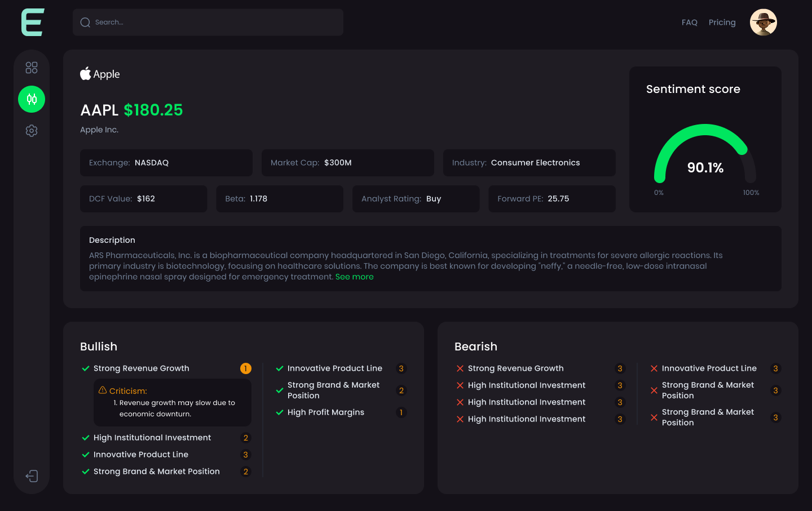Click the logout icon at sidebar bottom
This screenshot has width=812, height=511.
click(32, 476)
